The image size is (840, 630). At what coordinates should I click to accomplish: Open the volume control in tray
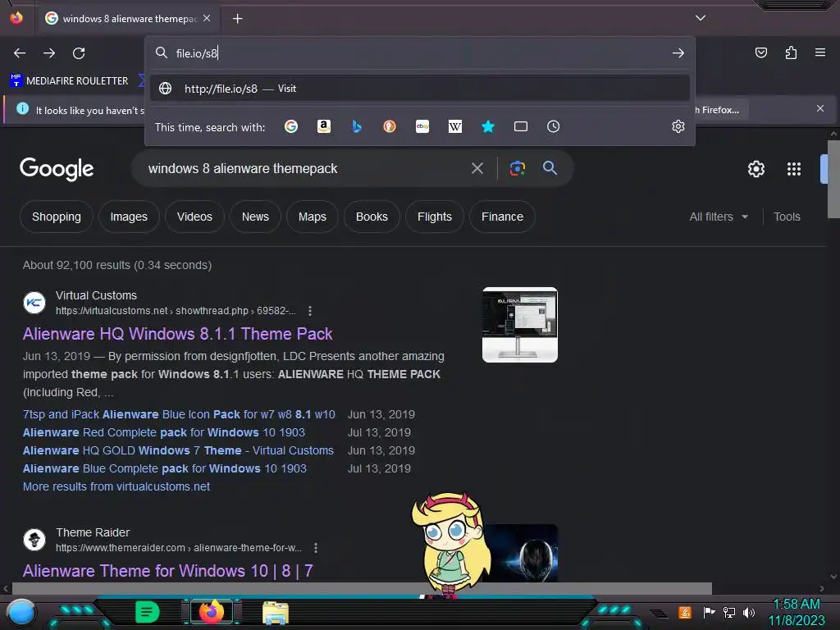click(749, 612)
